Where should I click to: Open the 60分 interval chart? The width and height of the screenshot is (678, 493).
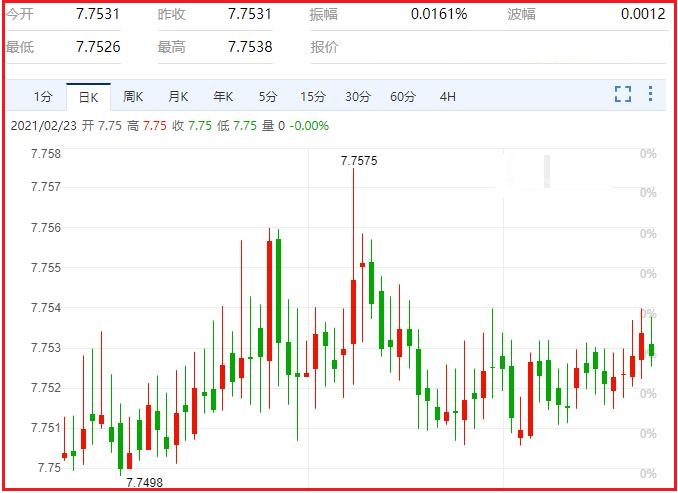tap(403, 96)
